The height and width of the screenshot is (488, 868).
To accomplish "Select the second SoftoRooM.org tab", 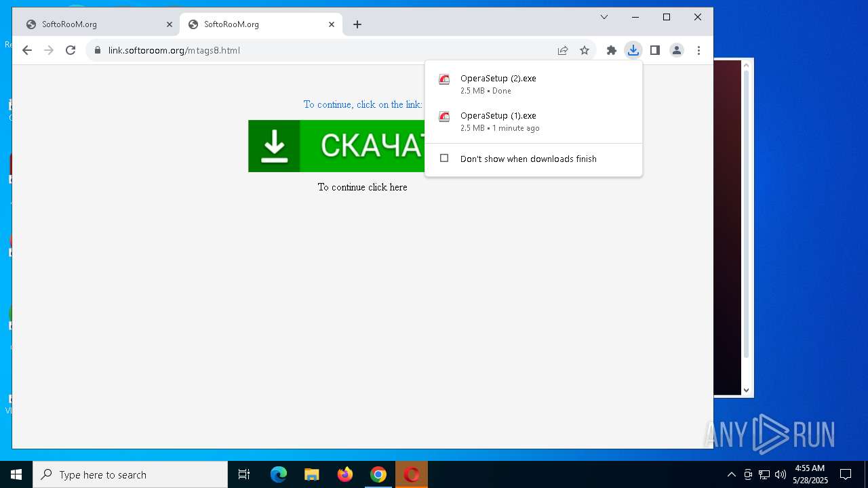I will pos(261,24).
